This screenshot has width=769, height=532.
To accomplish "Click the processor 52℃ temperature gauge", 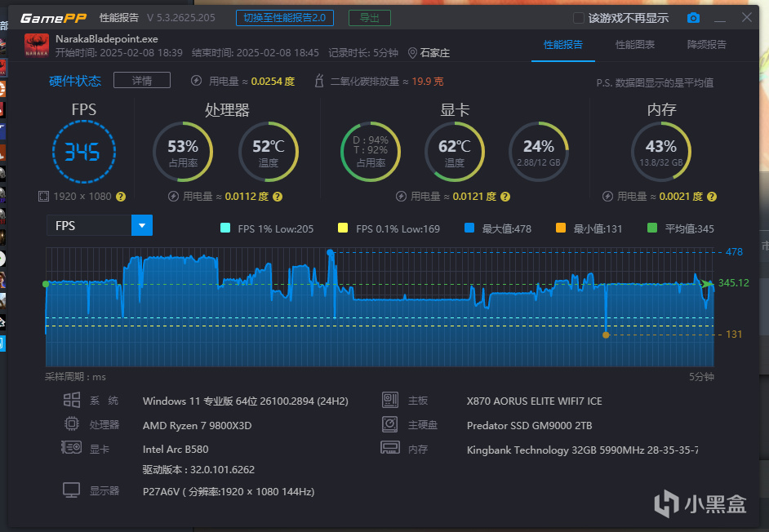I will coord(269,152).
